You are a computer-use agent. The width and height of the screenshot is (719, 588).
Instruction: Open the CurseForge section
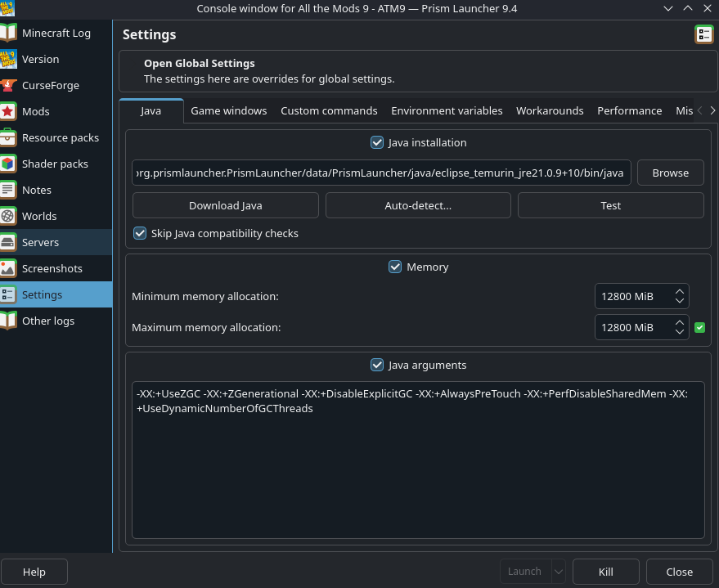[x=51, y=85]
